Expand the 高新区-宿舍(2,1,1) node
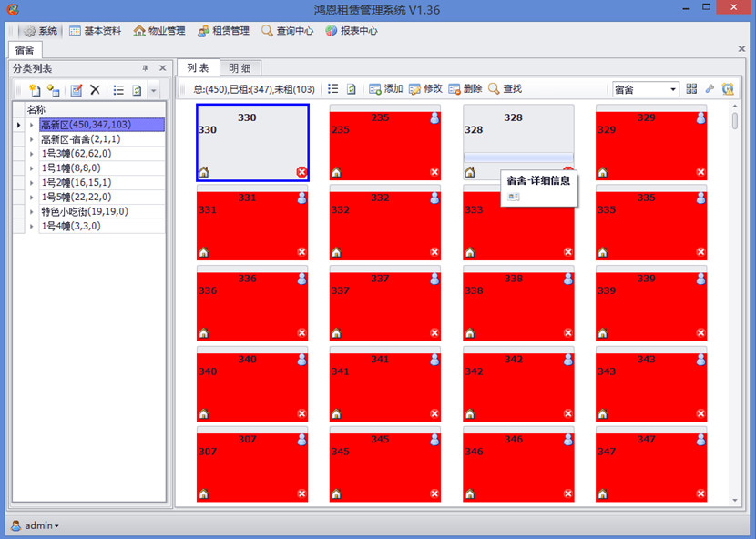The image size is (756, 539). [x=31, y=139]
